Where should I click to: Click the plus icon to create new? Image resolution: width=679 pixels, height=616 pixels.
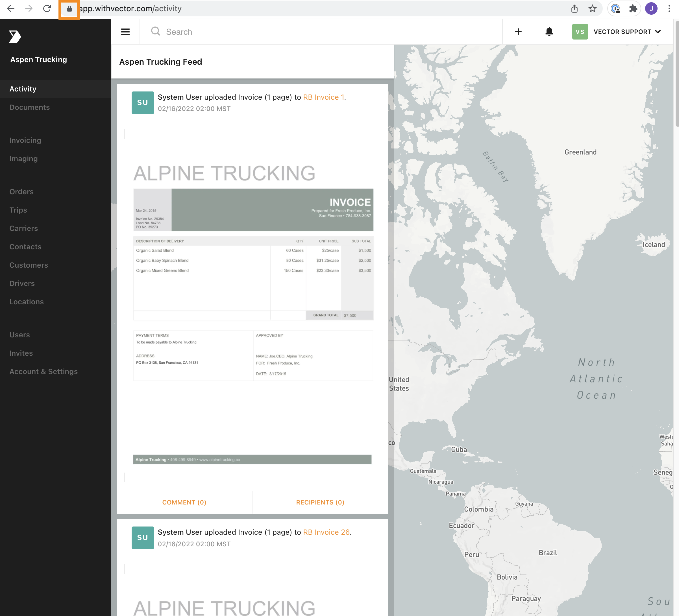(518, 32)
